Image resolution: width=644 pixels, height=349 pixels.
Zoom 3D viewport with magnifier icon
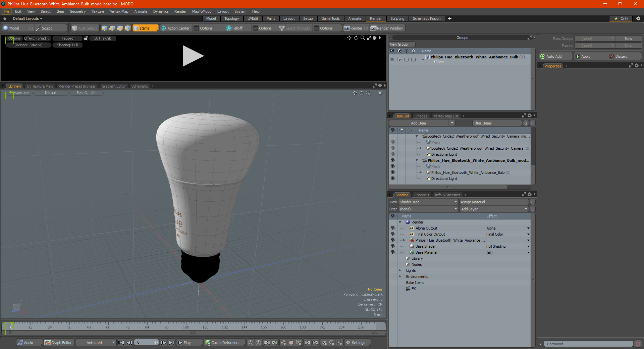[368, 93]
